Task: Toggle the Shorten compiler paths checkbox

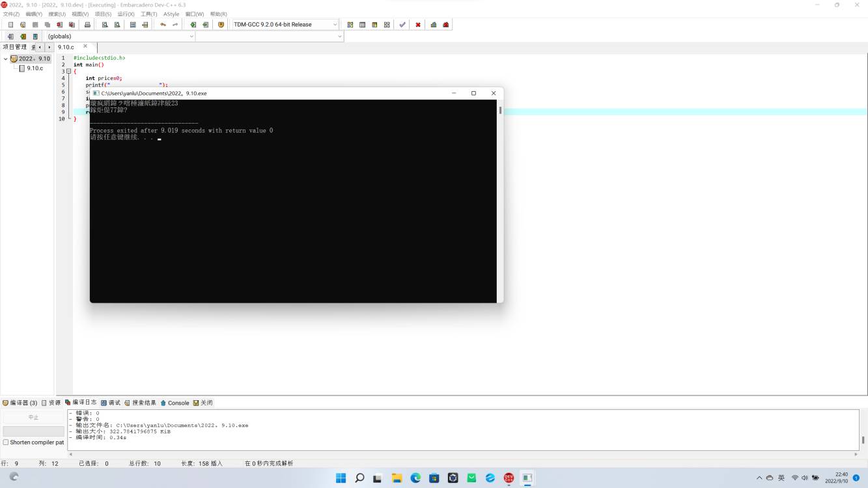Action: coord(6,442)
